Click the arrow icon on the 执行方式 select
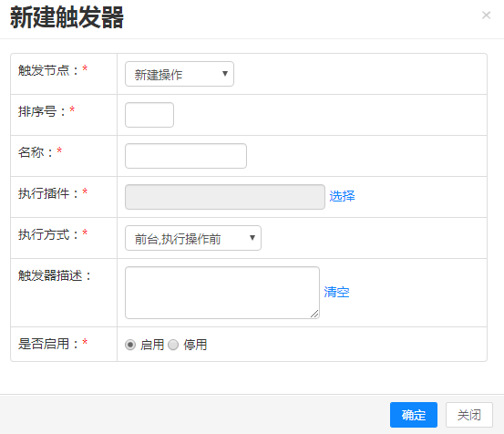Viewport: 504px width, 434px height. point(252,238)
